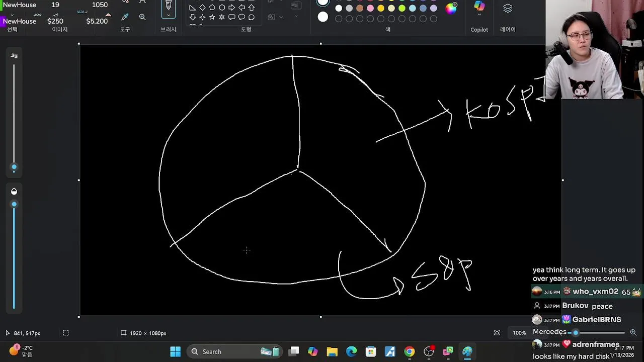644x362 pixels.
Task: Expand the brush type dropdown
Action: coord(169,15)
